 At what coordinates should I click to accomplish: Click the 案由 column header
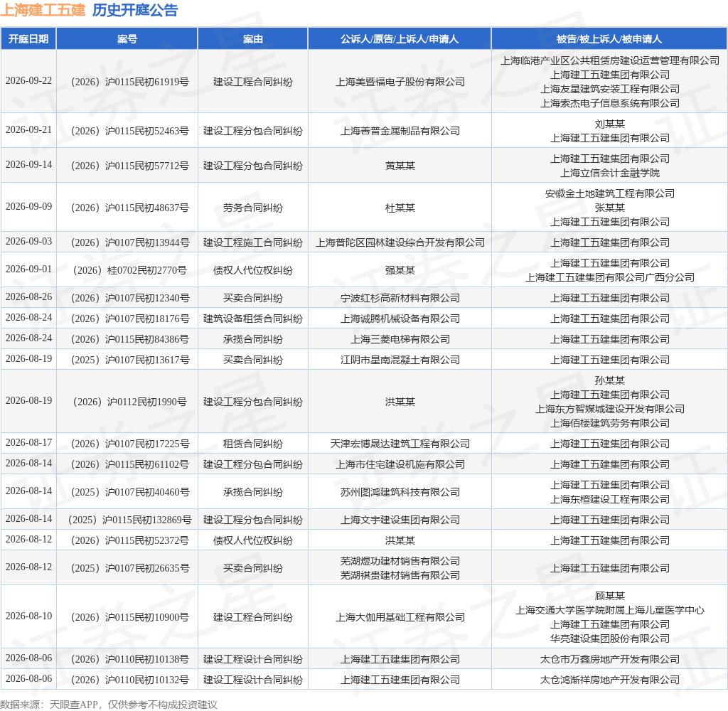[253, 39]
